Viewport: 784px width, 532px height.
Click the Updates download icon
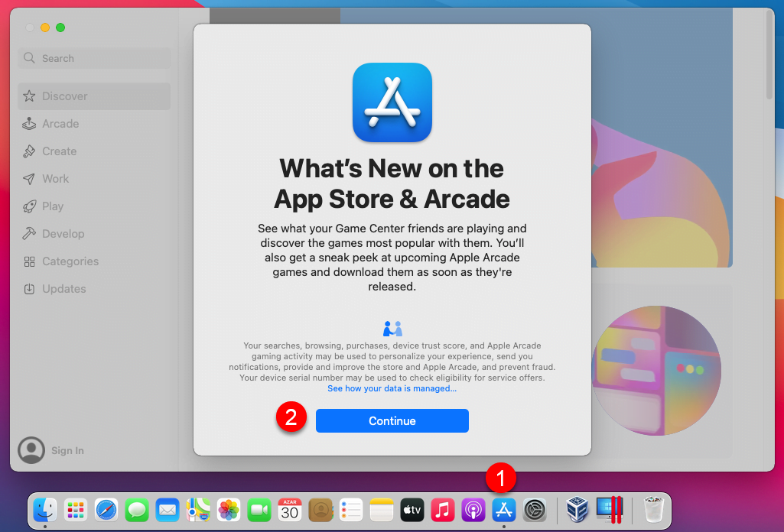pyautogui.click(x=30, y=289)
